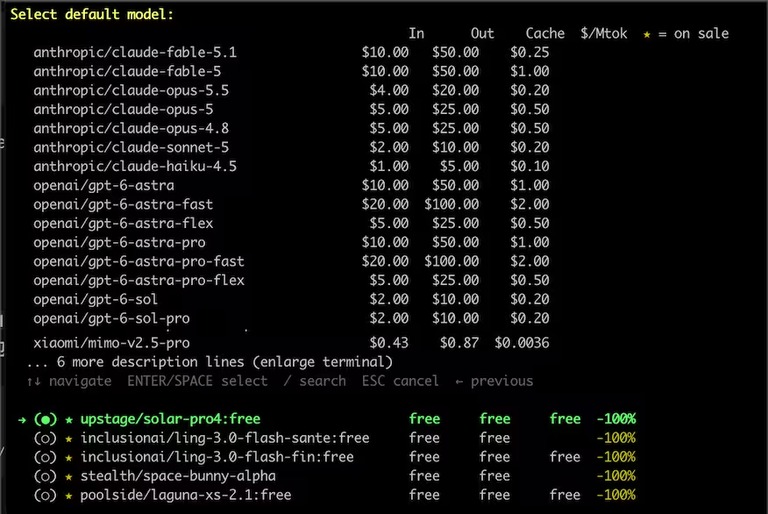768x514 pixels.
Task: Click openai/gpt-6-astra-pro model name
Action: (x=120, y=243)
